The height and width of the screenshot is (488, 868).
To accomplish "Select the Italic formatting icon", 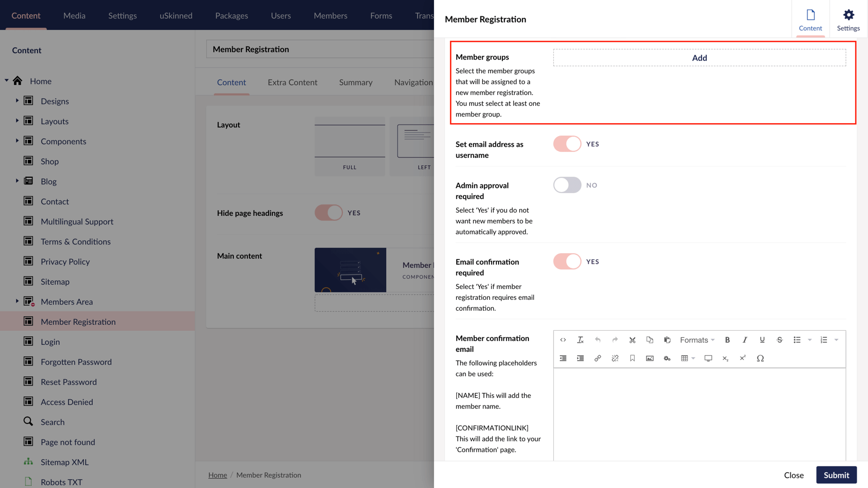I will point(745,340).
